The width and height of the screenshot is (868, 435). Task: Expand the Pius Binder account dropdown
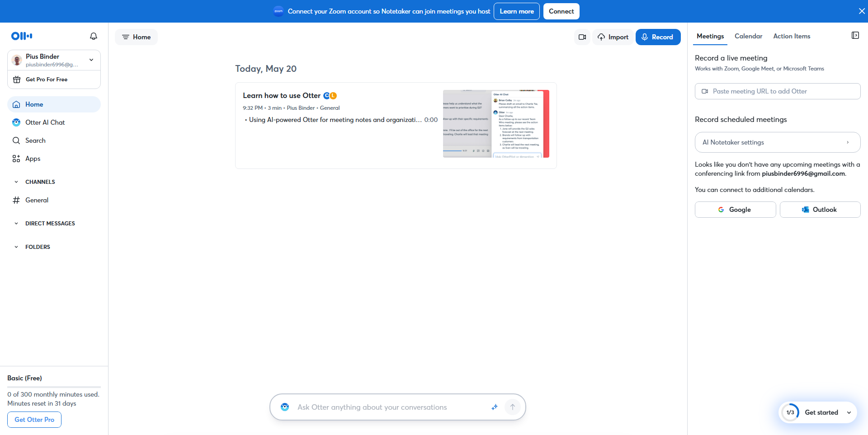coord(91,60)
